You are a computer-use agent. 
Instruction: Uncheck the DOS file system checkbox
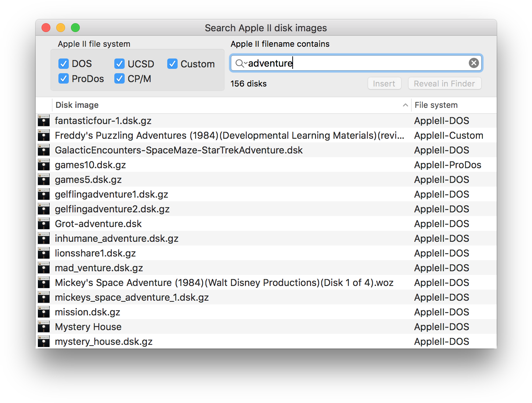click(64, 64)
